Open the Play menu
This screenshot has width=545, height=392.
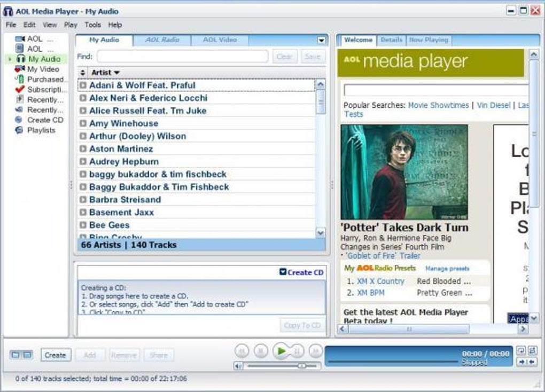71,25
